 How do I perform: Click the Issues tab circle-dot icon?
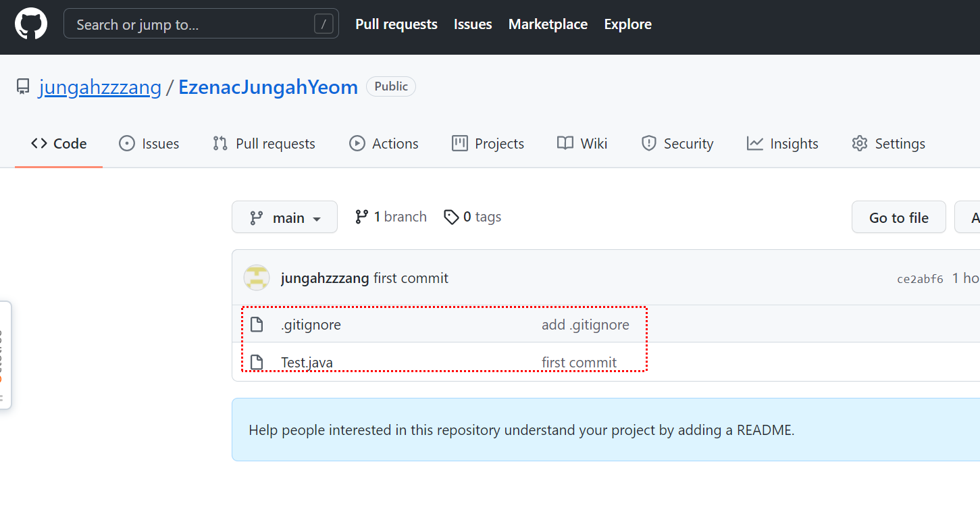click(127, 144)
